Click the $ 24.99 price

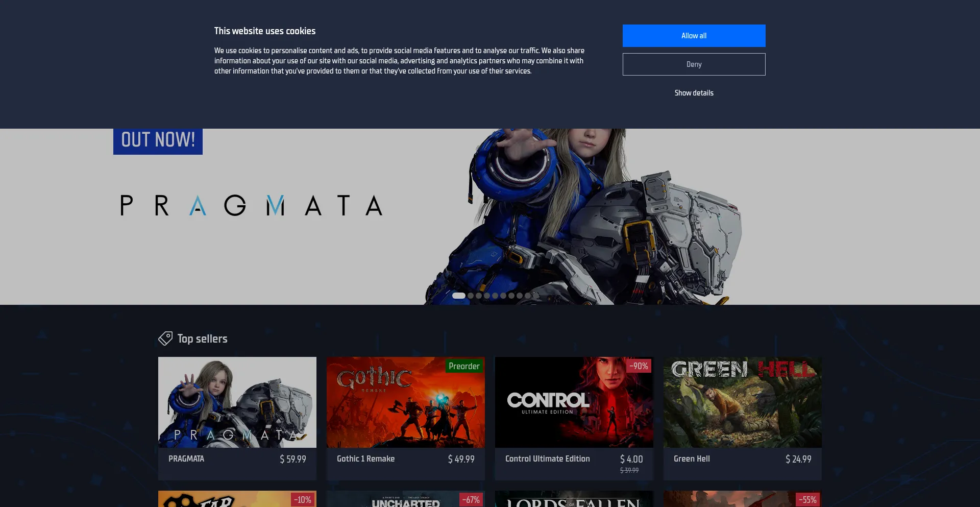(x=798, y=459)
